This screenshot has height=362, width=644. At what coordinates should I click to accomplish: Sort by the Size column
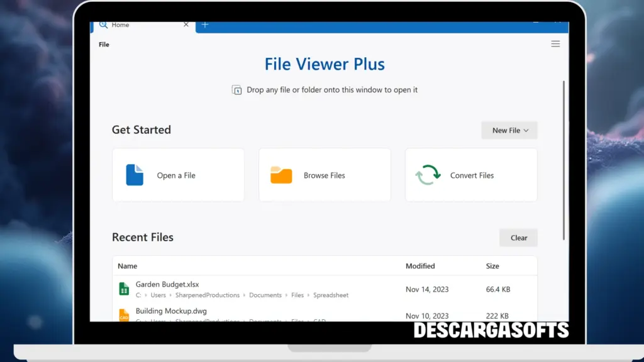click(492, 266)
